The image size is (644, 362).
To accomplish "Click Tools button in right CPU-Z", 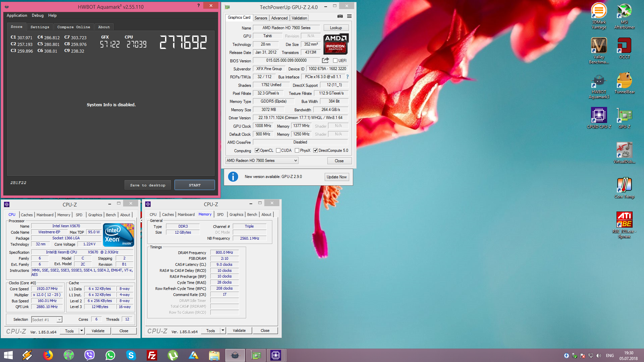I will pyautogui.click(x=211, y=330).
